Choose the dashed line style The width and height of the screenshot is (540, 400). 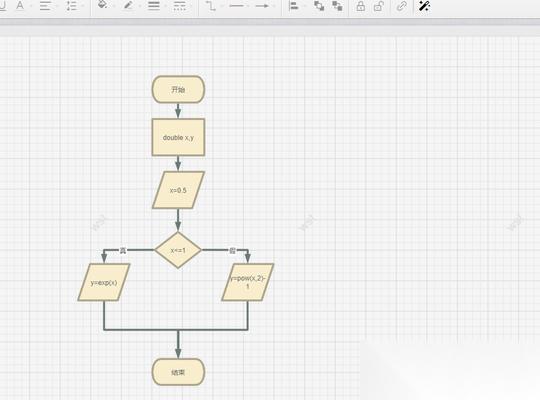point(179,6)
